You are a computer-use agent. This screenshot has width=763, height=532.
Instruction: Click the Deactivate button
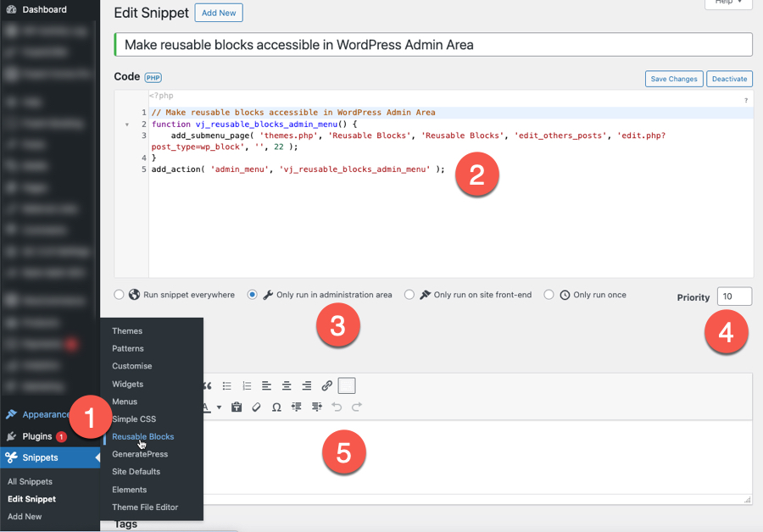[x=729, y=79]
